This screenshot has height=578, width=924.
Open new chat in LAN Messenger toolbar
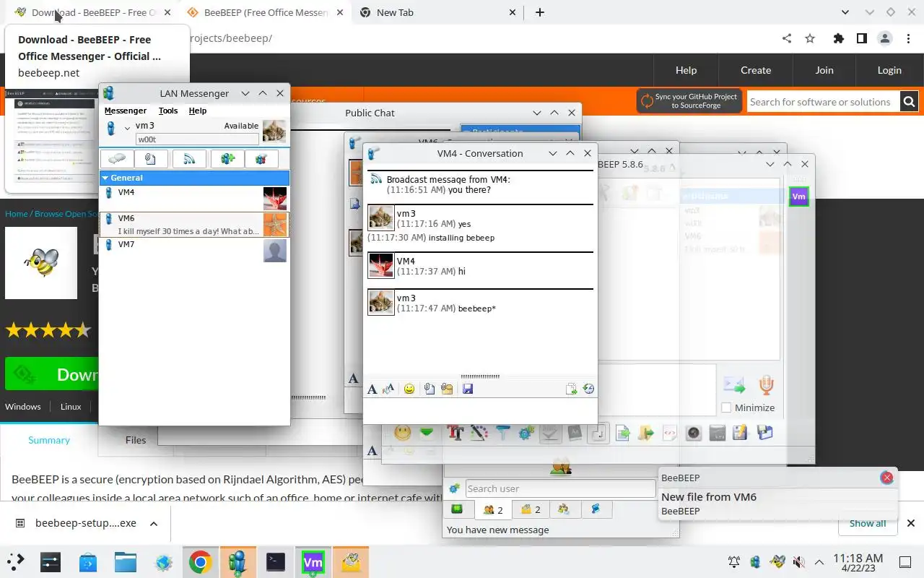116,159
